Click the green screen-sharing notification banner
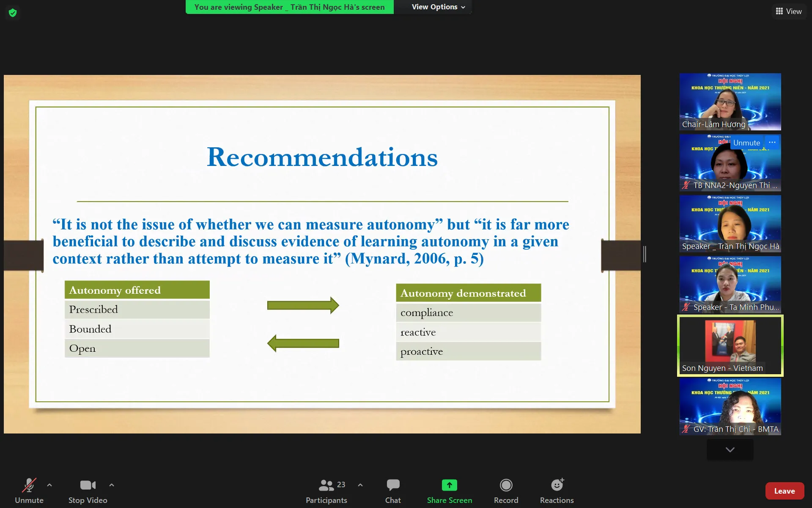This screenshot has width=812, height=508. pyautogui.click(x=289, y=7)
